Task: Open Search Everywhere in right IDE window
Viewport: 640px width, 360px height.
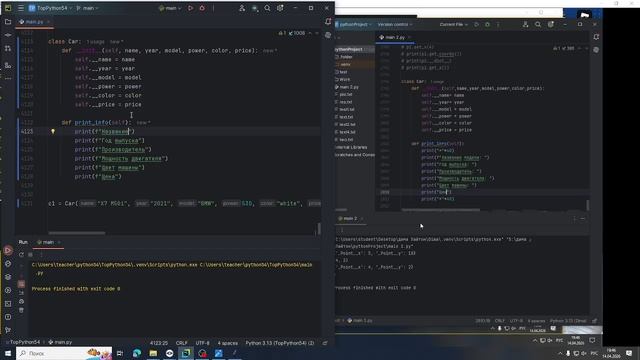Action: point(538,24)
